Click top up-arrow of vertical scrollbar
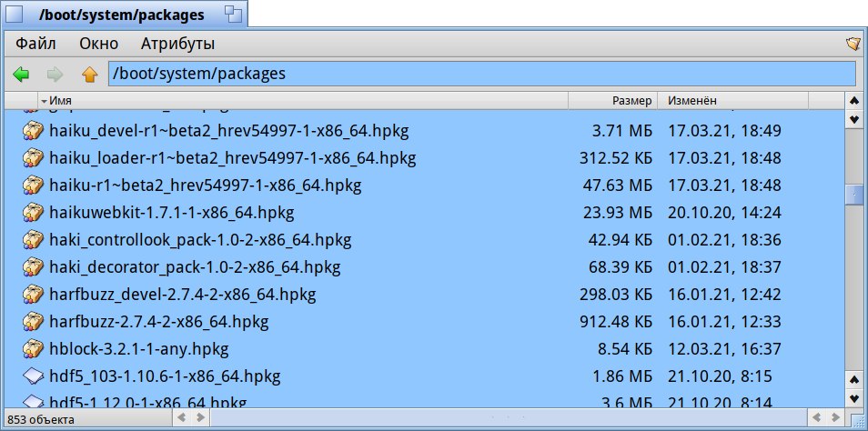Image resolution: width=868 pixels, height=431 pixels. click(x=853, y=101)
